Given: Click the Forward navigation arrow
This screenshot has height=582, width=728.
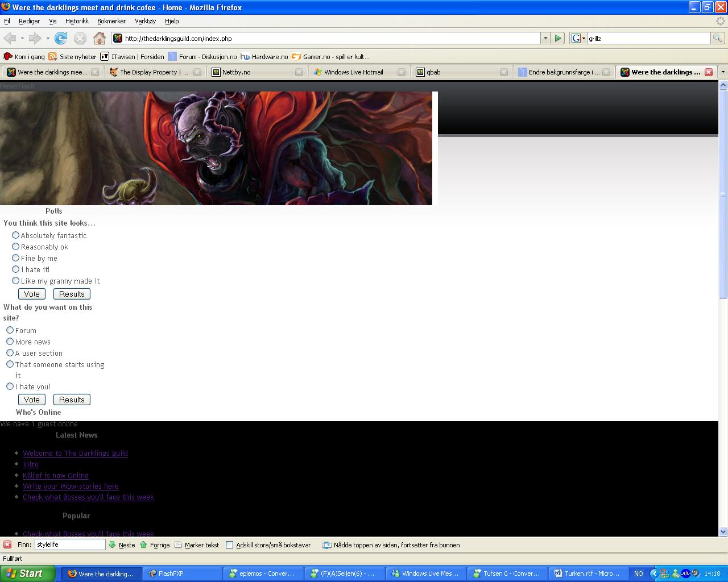Looking at the screenshot, I should (x=35, y=38).
